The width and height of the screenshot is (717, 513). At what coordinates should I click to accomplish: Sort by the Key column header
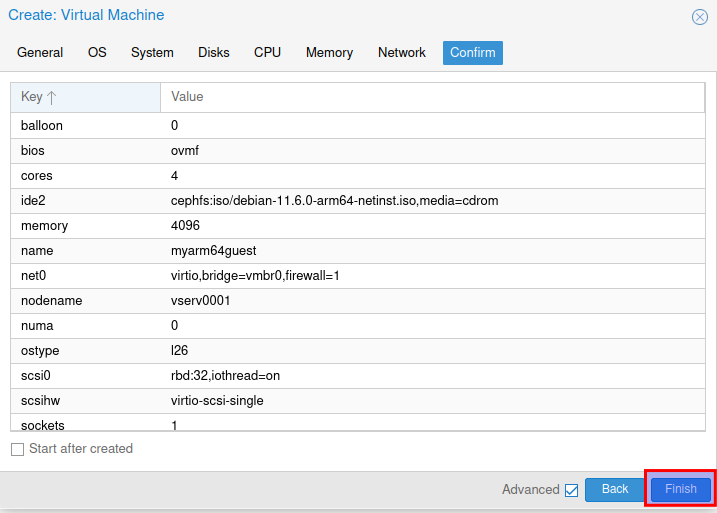pyautogui.click(x=85, y=97)
